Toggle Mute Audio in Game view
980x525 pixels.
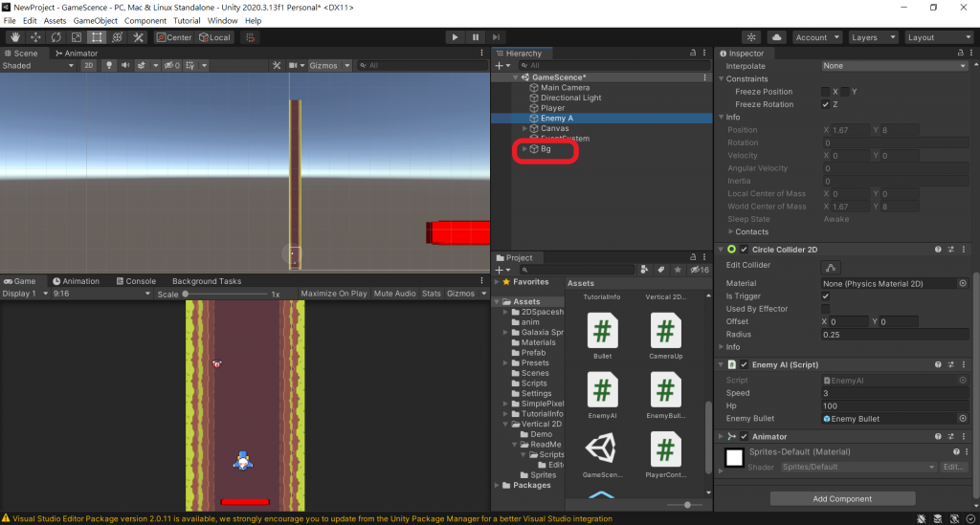[394, 294]
